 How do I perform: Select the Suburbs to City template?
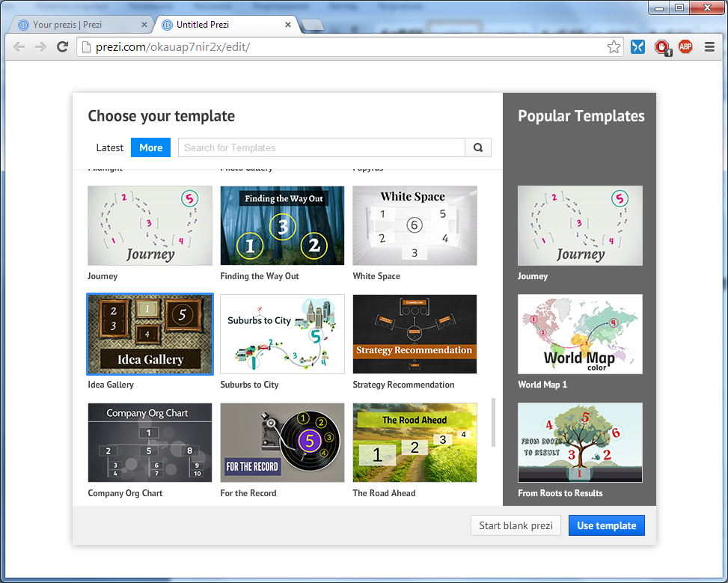point(282,334)
